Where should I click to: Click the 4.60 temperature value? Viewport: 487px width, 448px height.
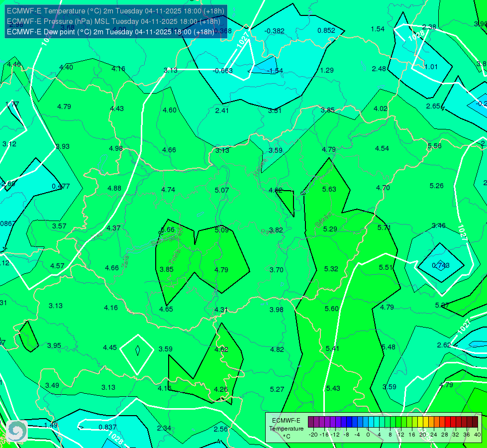[170, 110]
